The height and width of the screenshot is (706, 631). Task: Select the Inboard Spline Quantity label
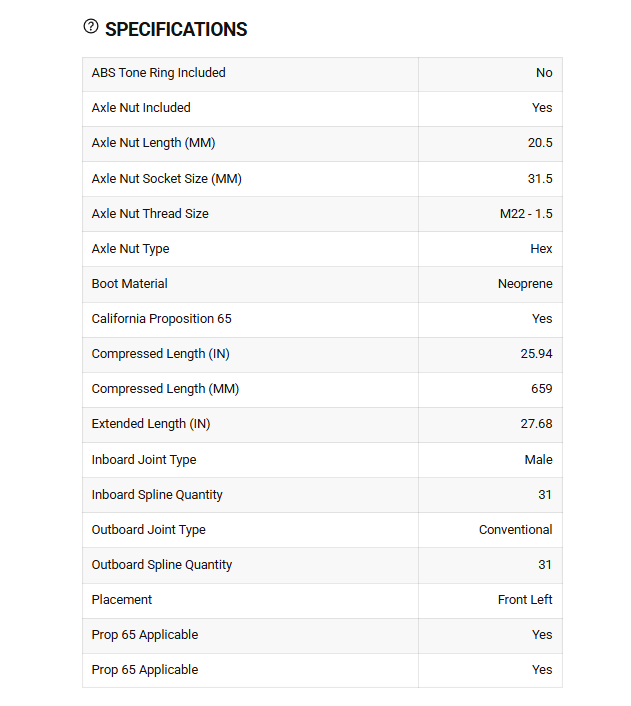pyautogui.click(x=157, y=495)
